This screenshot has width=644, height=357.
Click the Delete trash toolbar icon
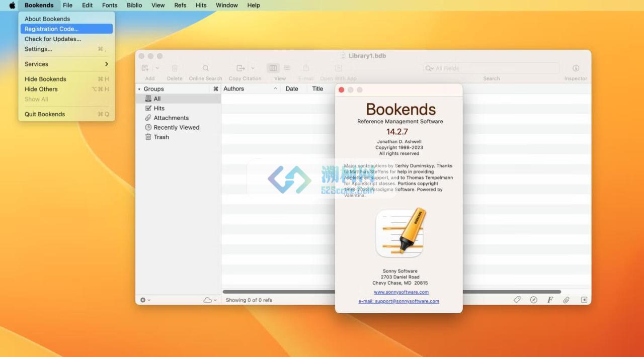coord(175,68)
